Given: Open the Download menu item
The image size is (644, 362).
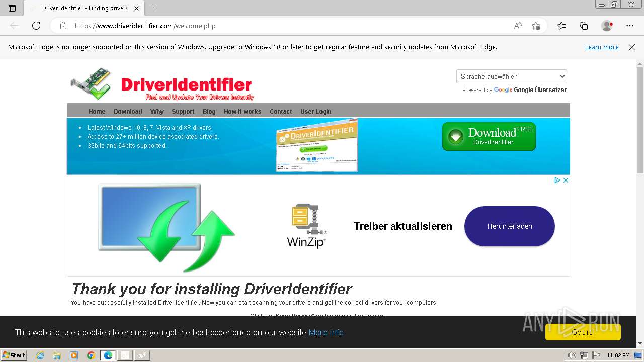Looking at the screenshot, I should click(128, 112).
